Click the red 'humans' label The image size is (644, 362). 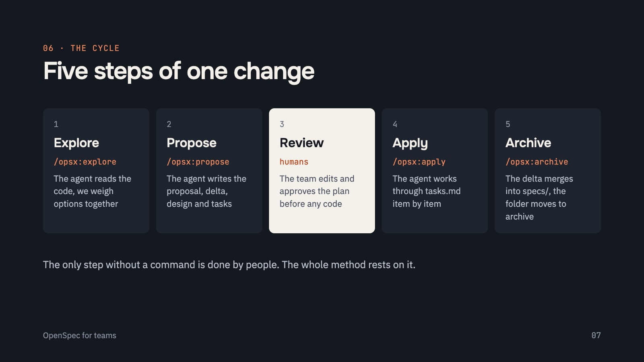(294, 162)
